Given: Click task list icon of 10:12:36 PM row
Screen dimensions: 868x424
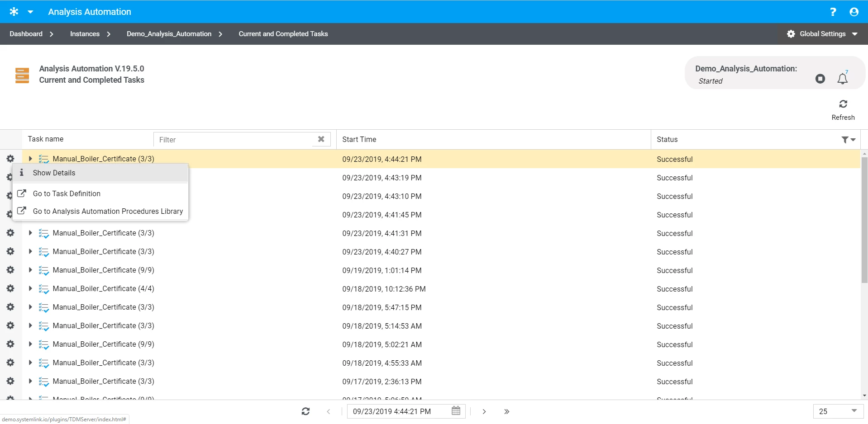Looking at the screenshot, I should (x=44, y=289).
